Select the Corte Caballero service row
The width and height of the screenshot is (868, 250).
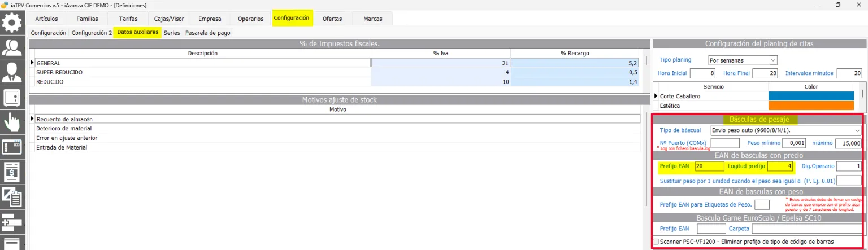pyautogui.click(x=714, y=96)
